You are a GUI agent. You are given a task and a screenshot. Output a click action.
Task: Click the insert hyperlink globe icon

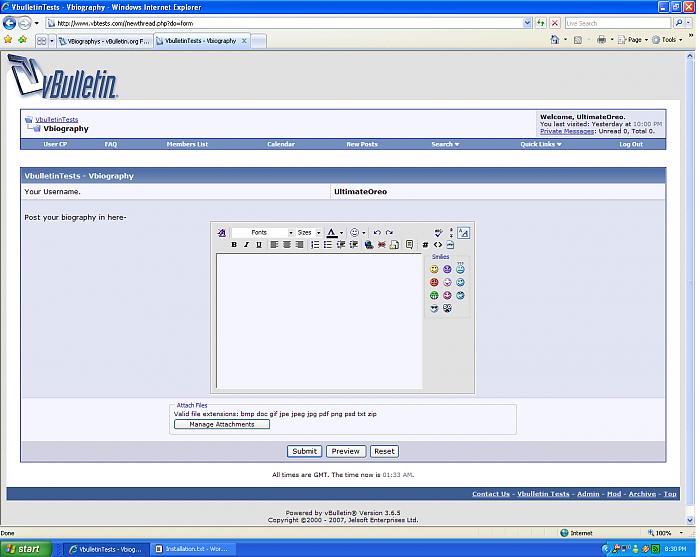pyautogui.click(x=369, y=245)
